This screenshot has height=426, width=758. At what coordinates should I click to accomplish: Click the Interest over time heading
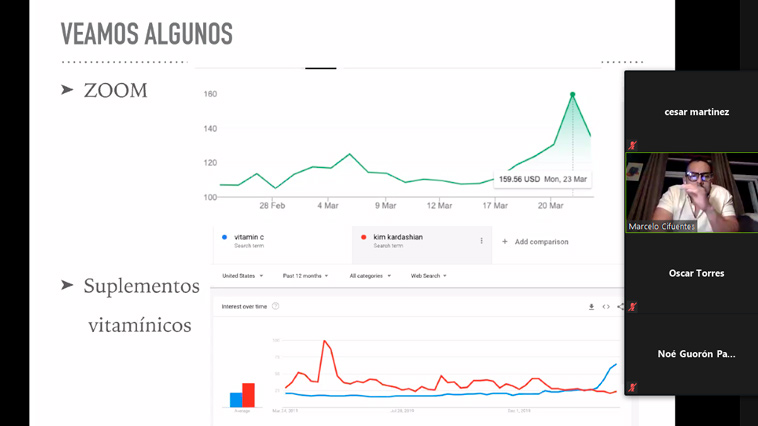pyautogui.click(x=244, y=307)
